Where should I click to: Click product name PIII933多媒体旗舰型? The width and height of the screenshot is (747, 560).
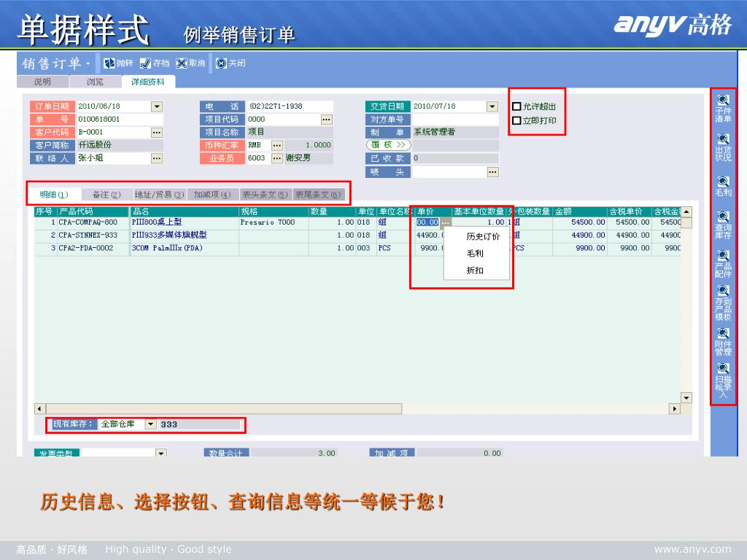click(169, 236)
